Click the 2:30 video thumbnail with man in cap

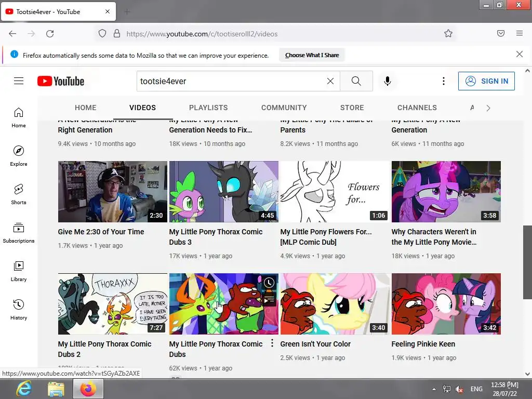coord(113,192)
